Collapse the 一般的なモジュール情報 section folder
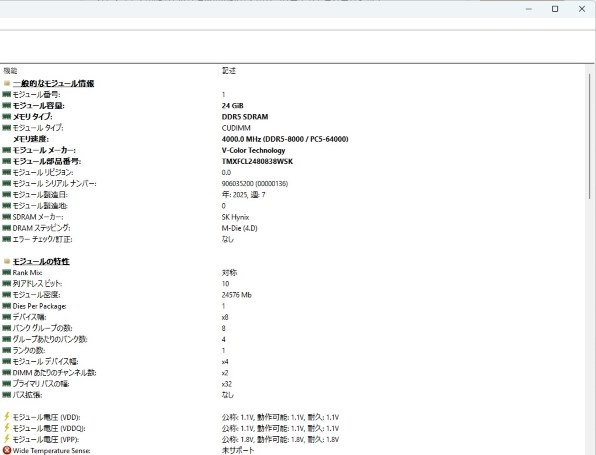The width and height of the screenshot is (596, 455). 6,83
